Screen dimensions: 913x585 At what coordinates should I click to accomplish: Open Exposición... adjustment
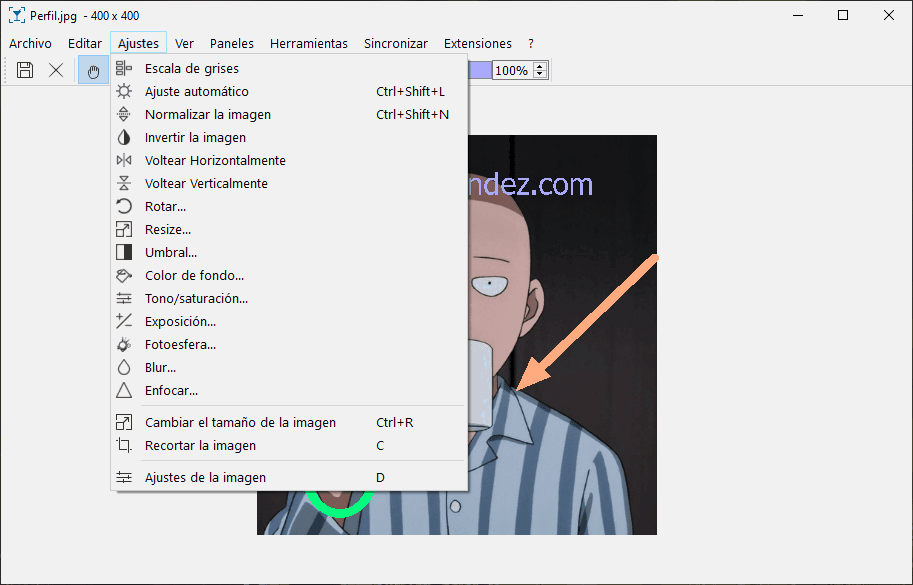[289, 321]
